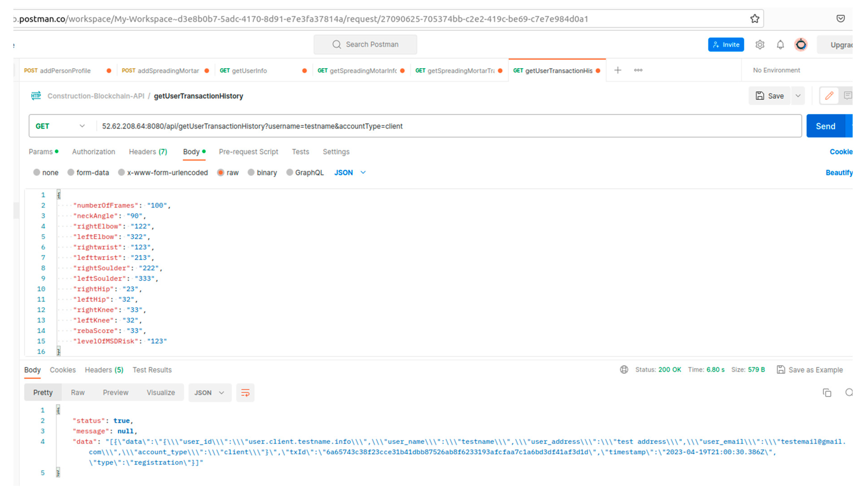Switch to the Authorization tab
The width and height of the screenshot is (868, 494).
[x=93, y=152]
